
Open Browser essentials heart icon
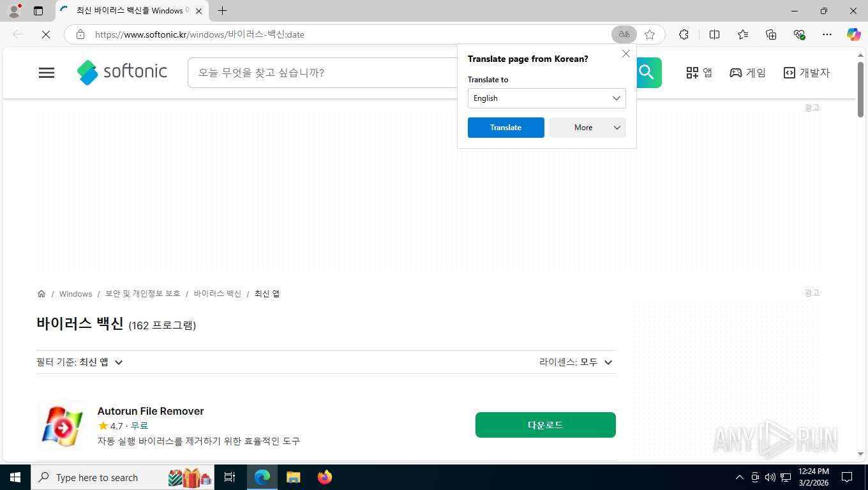click(799, 34)
